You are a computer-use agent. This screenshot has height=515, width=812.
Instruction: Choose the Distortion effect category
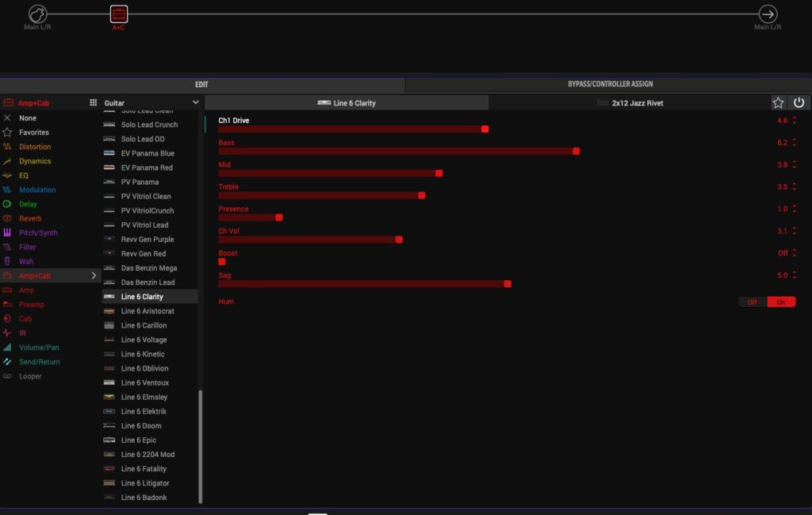(x=35, y=147)
